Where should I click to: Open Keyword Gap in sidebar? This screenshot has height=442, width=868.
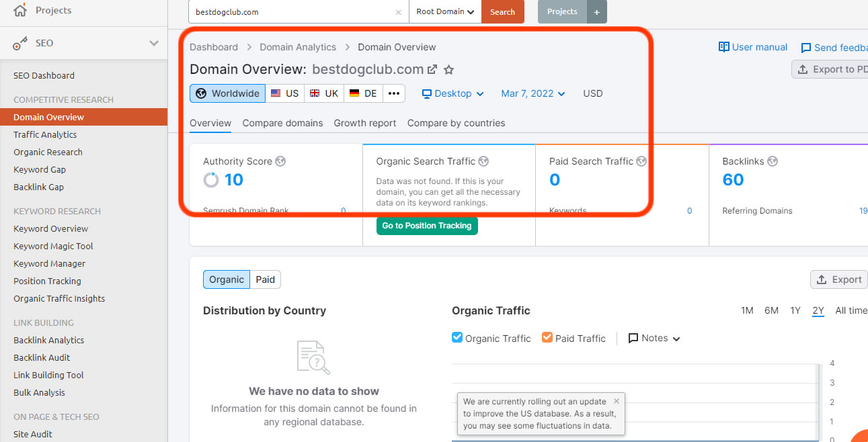[x=40, y=170]
